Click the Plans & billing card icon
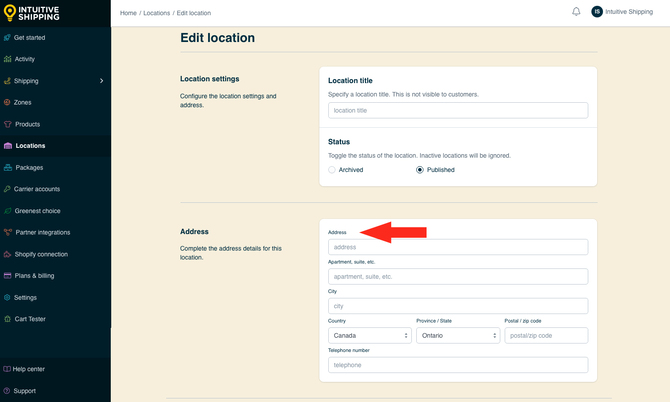Image resolution: width=670 pixels, height=402 pixels. 8,276
